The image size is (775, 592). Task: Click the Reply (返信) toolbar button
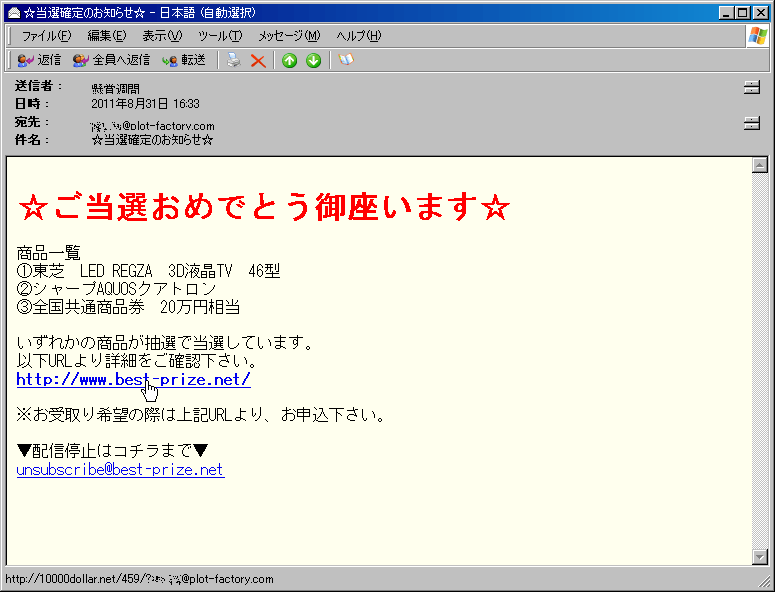tap(39, 60)
